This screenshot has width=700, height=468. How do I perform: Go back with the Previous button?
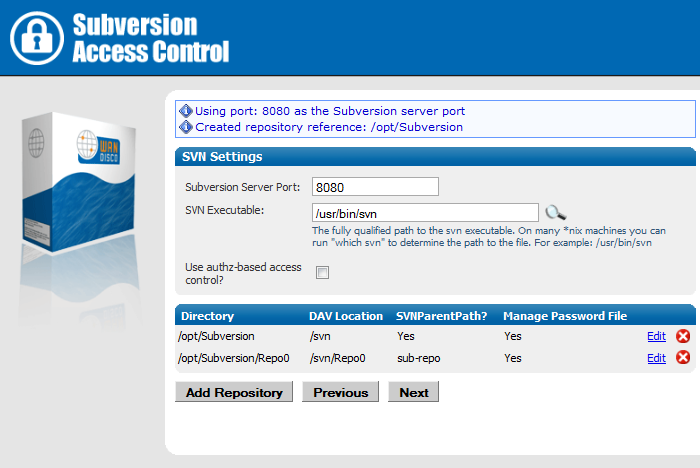tap(341, 392)
